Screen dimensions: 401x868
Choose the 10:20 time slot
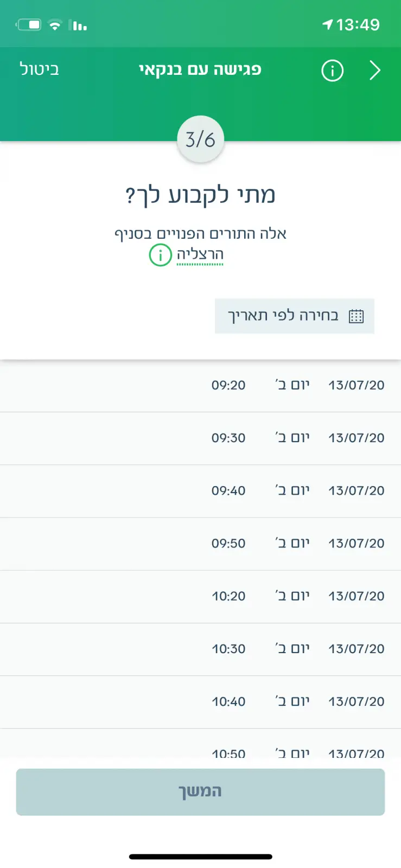200,596
